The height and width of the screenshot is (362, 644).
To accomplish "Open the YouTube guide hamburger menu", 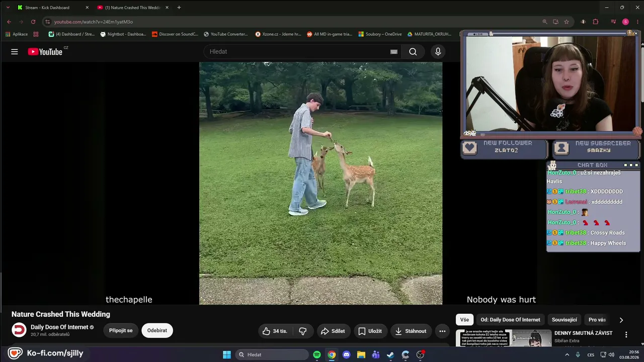I will pyautogui.click(x=15, y=52).
